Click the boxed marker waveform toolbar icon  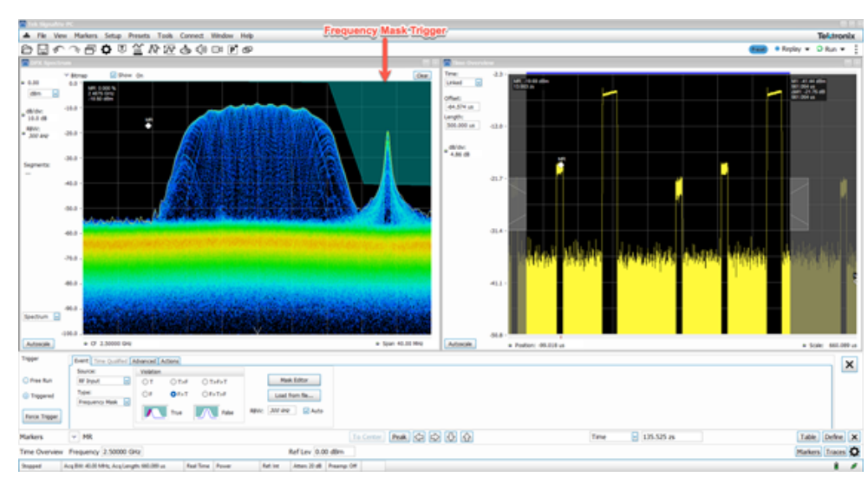[169, 49]
